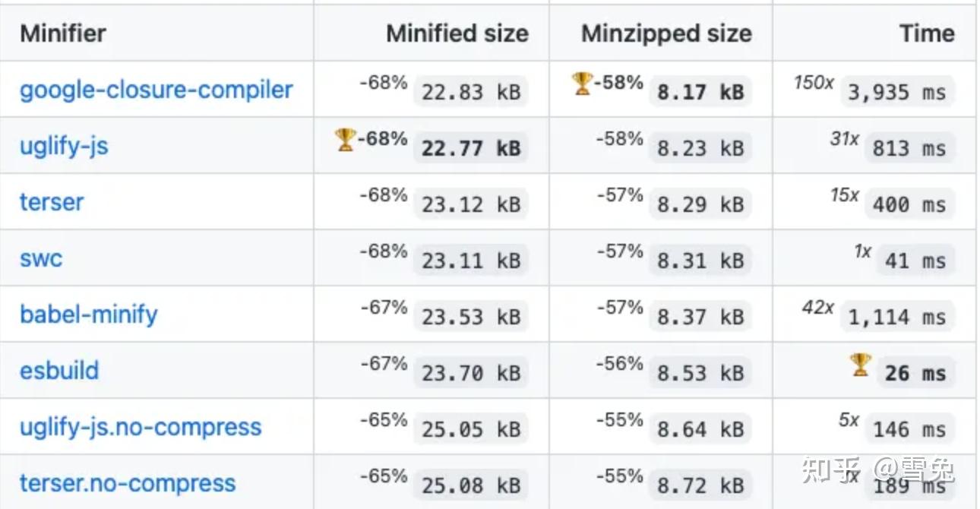This screenshot has width=980, height=509.
Task: Click the 26 ms time badge
Action: click(915, 373)
